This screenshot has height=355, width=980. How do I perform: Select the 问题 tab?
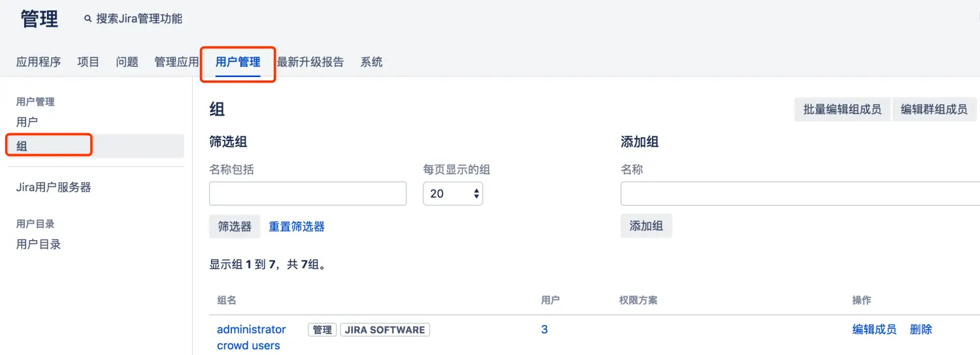pos(127,63)
